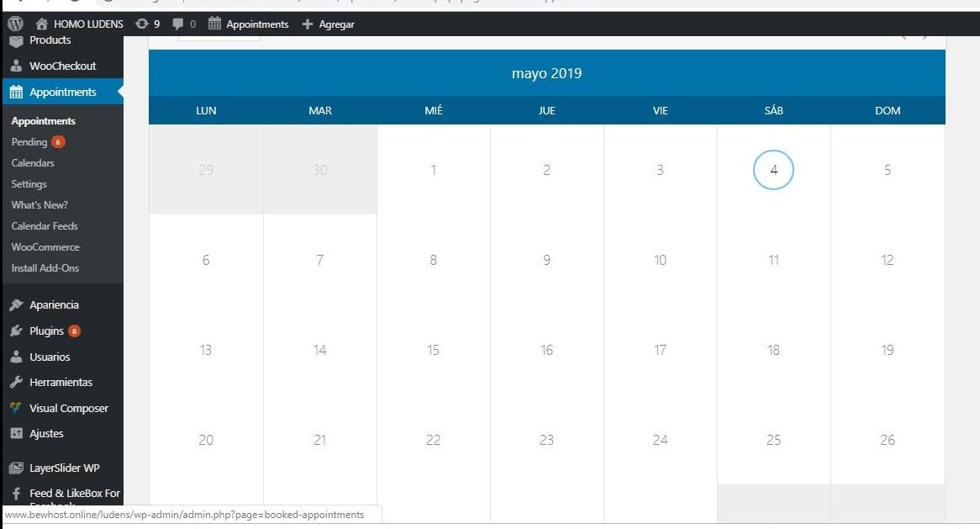Click the Plugins update badge 8
The height and width of the screenshot is (529, 980).
pyautogui.click(x=74, y=331)
